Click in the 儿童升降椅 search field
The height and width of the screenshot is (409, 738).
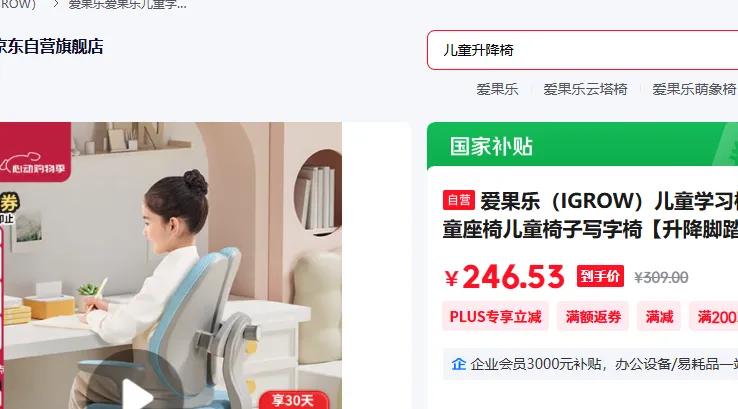[582, 50]
